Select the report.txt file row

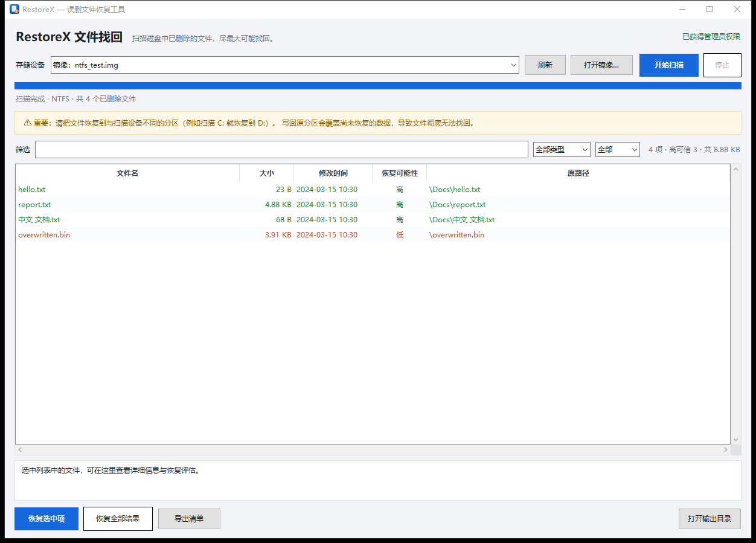coord(373,205)
